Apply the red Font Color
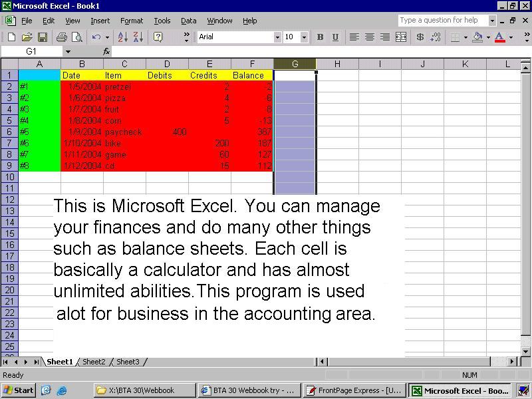 (x=500, y=37)
